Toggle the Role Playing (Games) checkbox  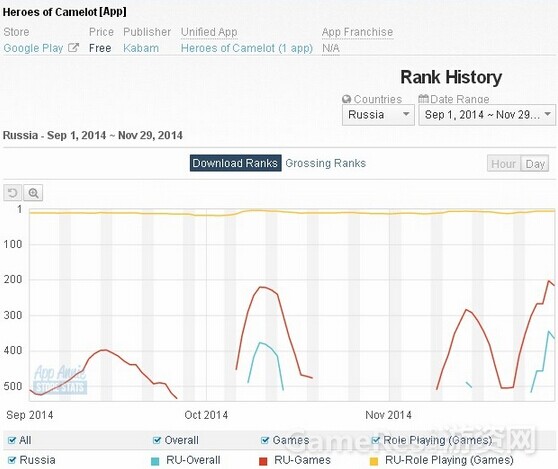(x=375, y=440)
